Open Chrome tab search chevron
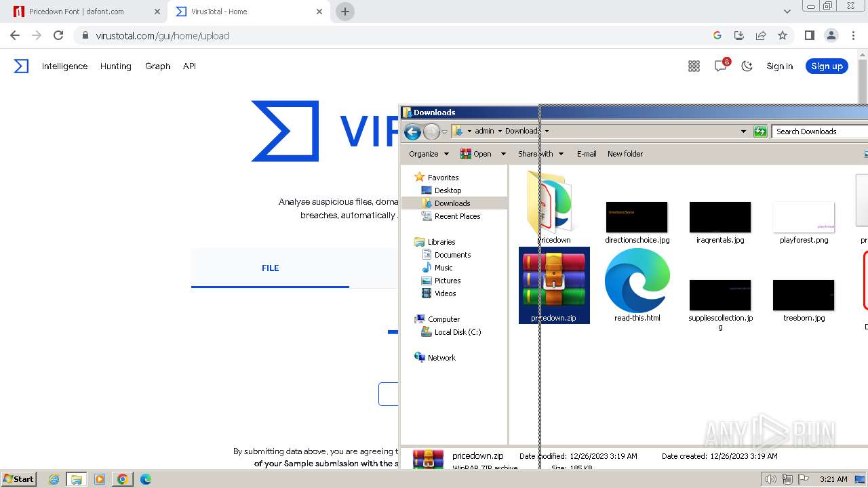Image resolution: width=868 pixels, height=488 pixels. (787, 12)
